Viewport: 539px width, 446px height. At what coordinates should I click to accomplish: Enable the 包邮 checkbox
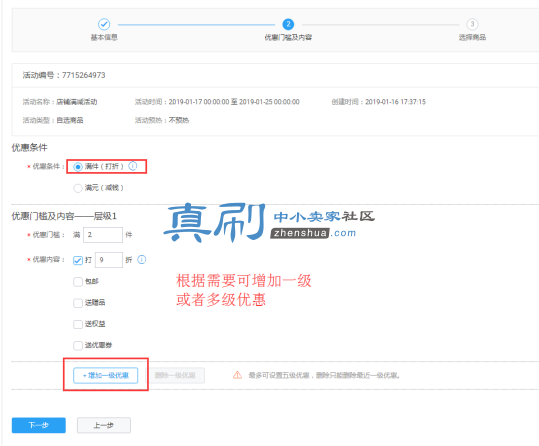(x=78, y=282)
